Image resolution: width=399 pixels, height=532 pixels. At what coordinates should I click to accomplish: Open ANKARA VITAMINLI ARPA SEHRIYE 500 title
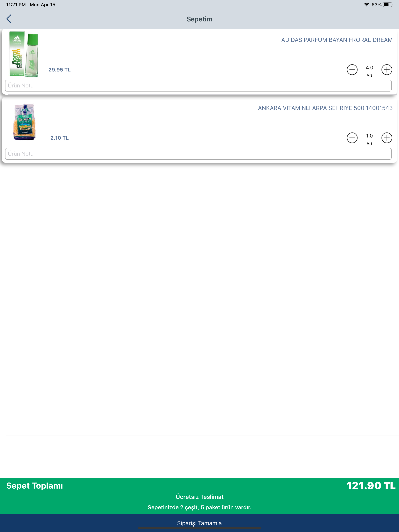(325, 108)
